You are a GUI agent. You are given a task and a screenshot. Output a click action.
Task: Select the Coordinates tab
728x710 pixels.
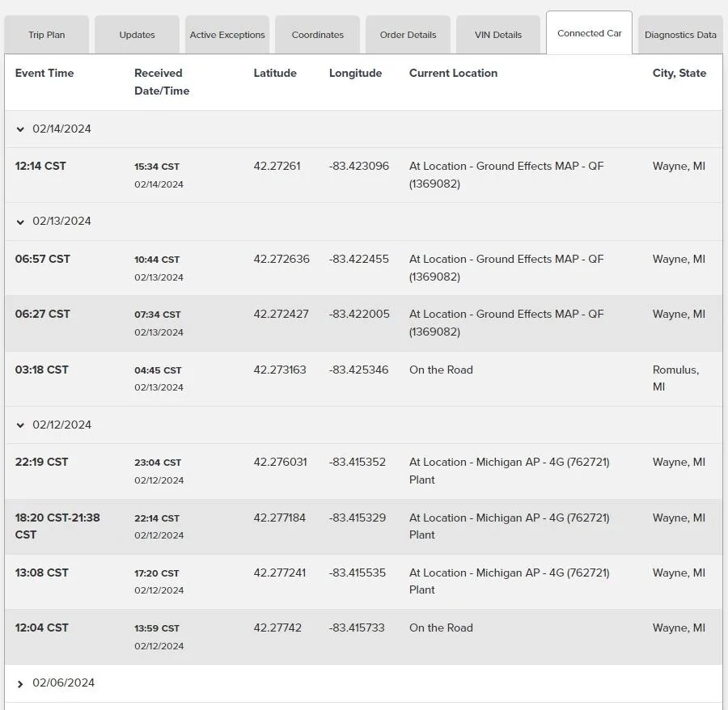point(318,35)
